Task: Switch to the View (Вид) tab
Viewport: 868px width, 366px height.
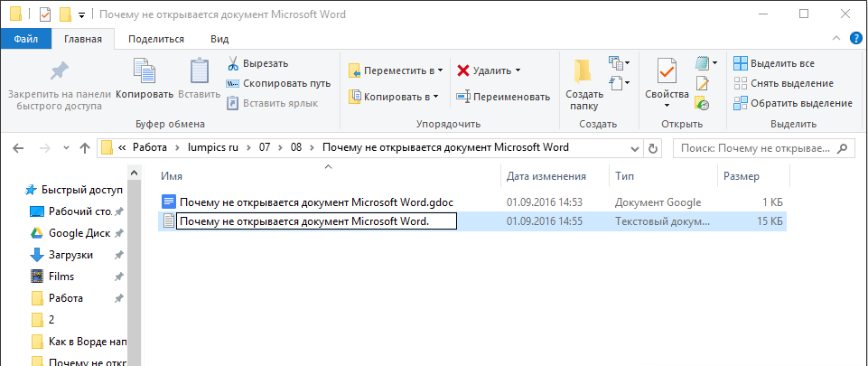Action: tap(219, 39)
